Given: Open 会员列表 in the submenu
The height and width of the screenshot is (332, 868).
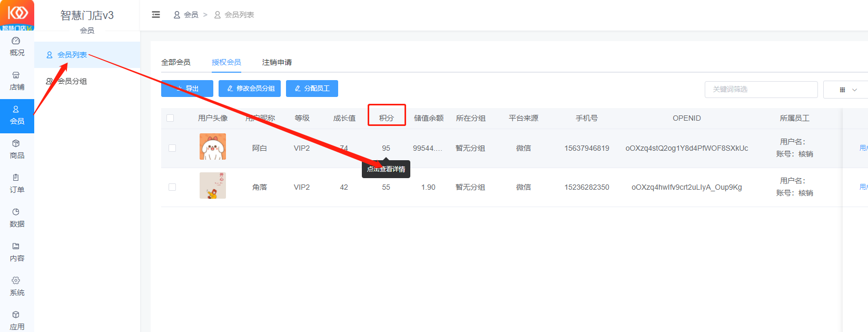Looking at the screenshot, I should click(x=87, y=55).
